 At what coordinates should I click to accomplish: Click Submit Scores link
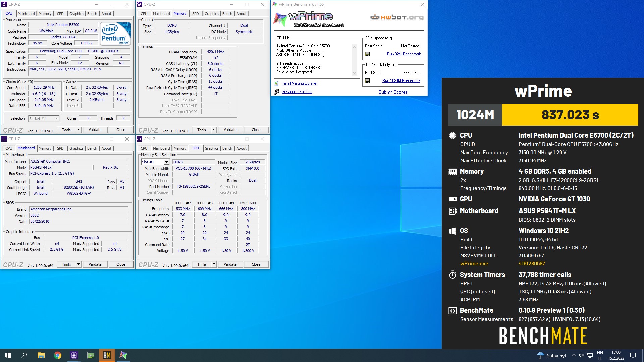click(393, 92)
